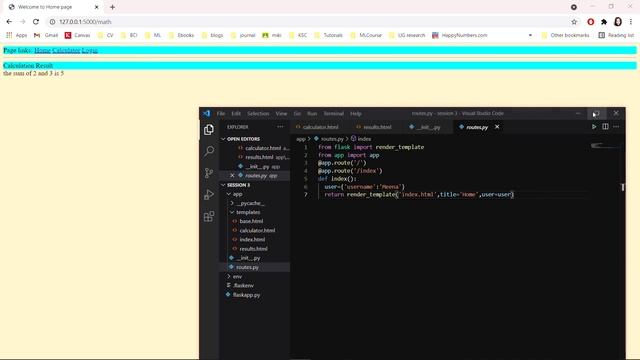Screen dimensions: 640x360
Task: Open Extensions view in VS Code
Action: [209, 216]
